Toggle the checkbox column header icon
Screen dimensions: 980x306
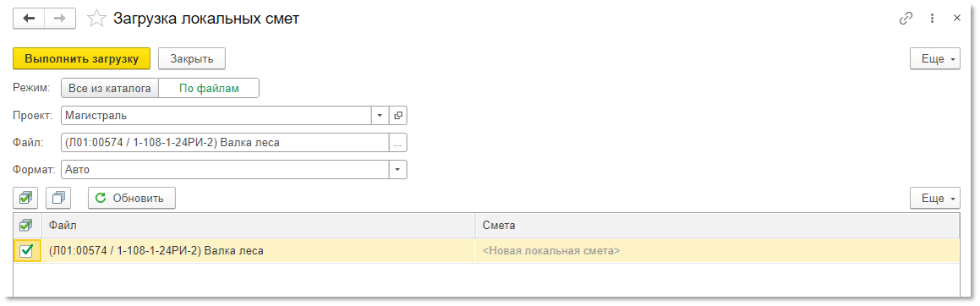(27, 225)
